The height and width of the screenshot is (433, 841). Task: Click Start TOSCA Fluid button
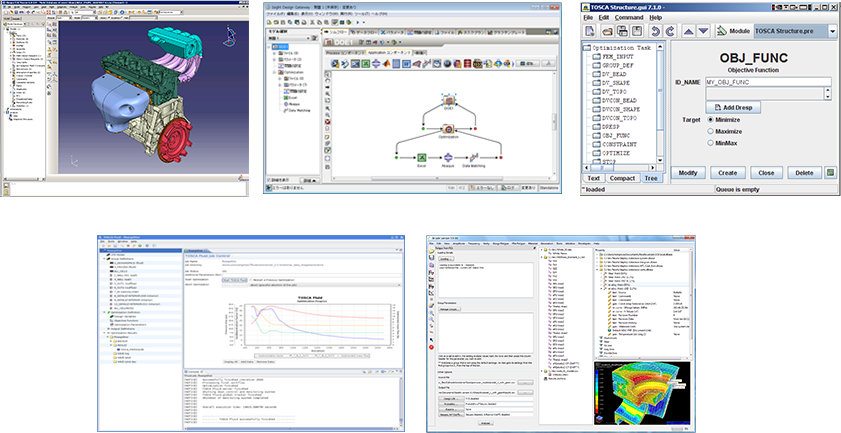[234, 280]
